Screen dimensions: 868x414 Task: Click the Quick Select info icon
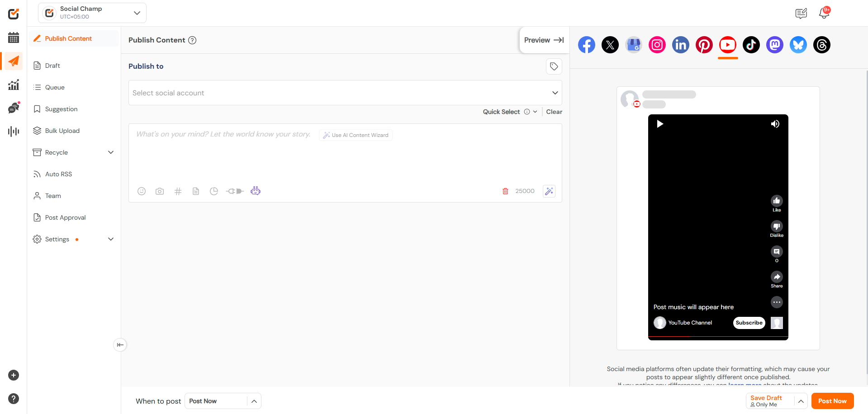pos(527,112)
